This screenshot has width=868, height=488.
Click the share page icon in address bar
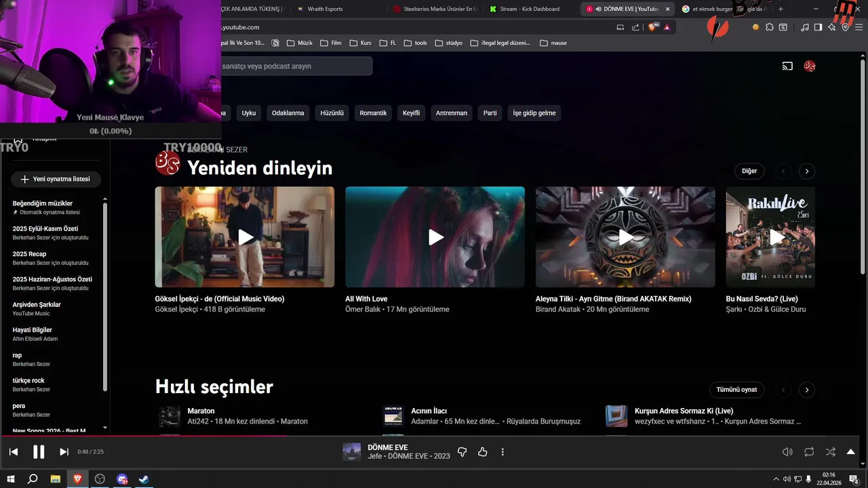(x=635, y=27)
